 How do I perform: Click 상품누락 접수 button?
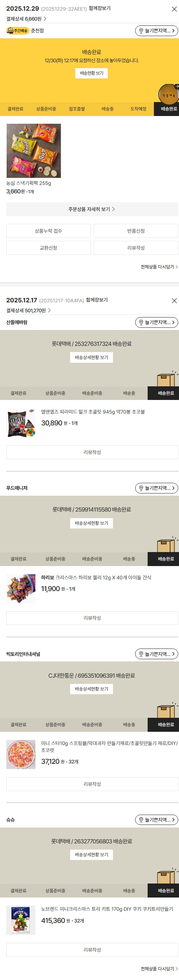[x=48, y=231]
